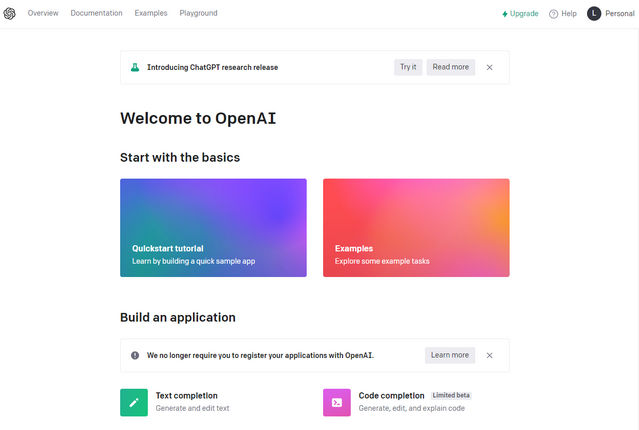The width and height of the screenshot is (639, 430).
Task: Click the Welcome to OpenAI heading
Action: point(198,118)
